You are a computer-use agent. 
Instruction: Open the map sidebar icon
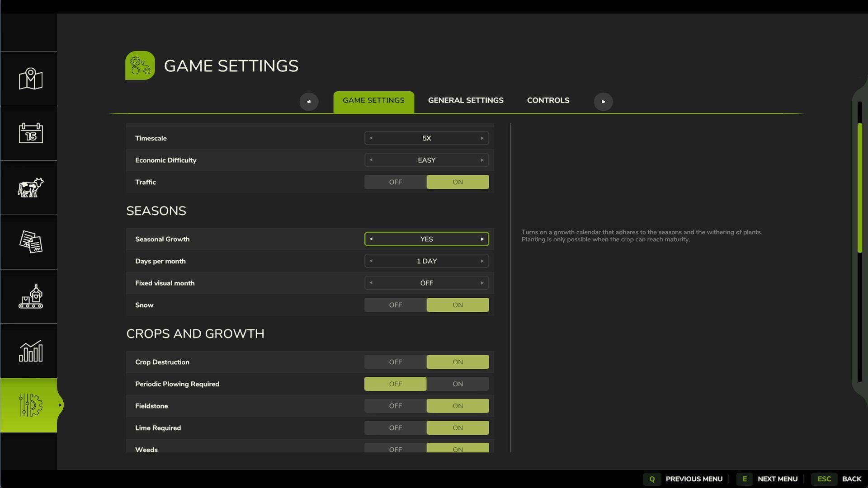pos(30,79)
